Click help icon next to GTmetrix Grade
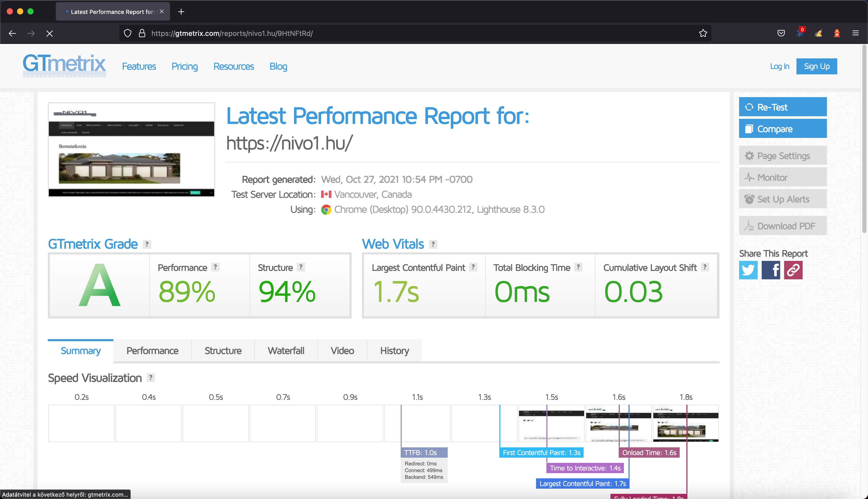Screen dimensions: 868x499 (147, 244)
